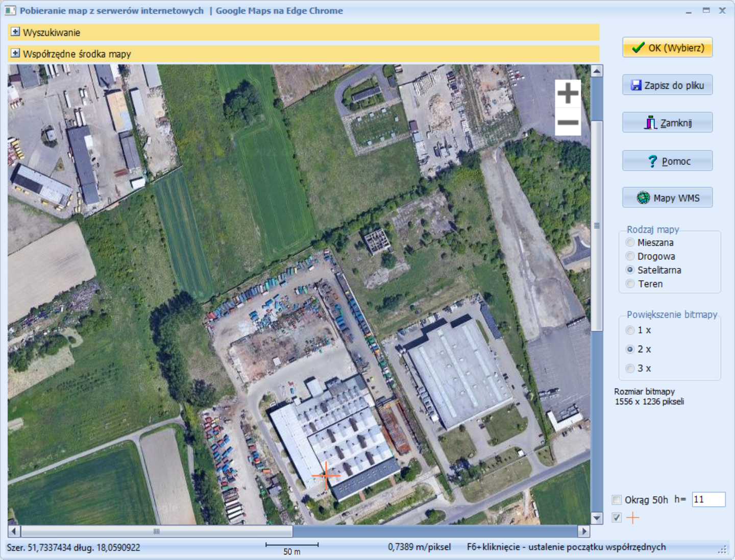Click the orange crosshair marker on the map
The width and height of the screenshot is (735, 560).
[326, 475]
